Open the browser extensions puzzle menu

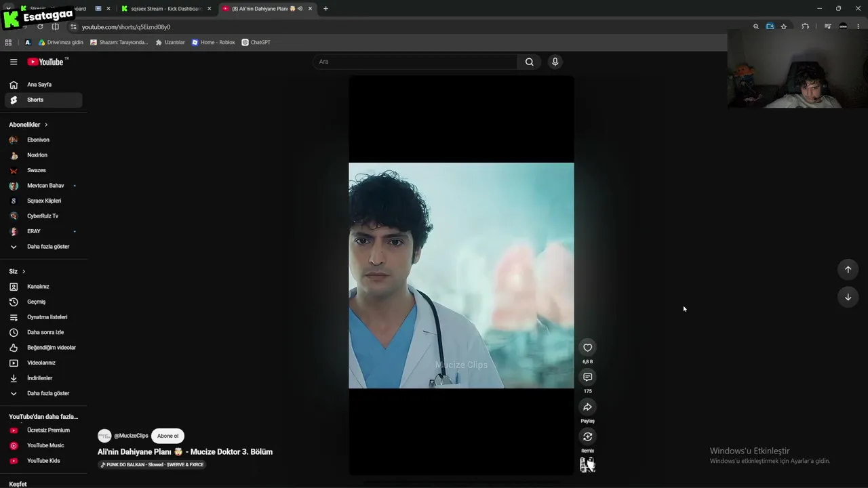click(x=805, y=27)
